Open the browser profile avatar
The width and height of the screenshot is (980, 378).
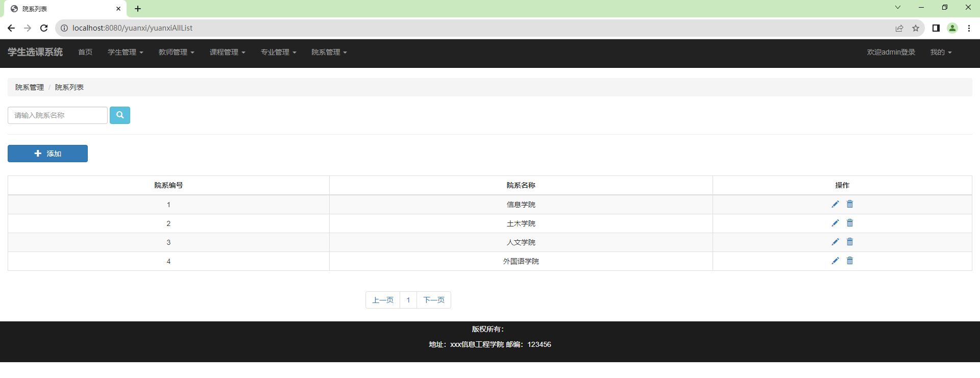952,28
